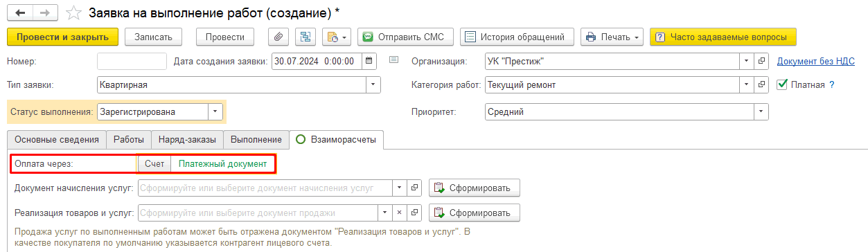The height and width of the screenshot is (252, 868).
Task: Expand Документ начисления услуг dropdown
Action: click(399, 188)
